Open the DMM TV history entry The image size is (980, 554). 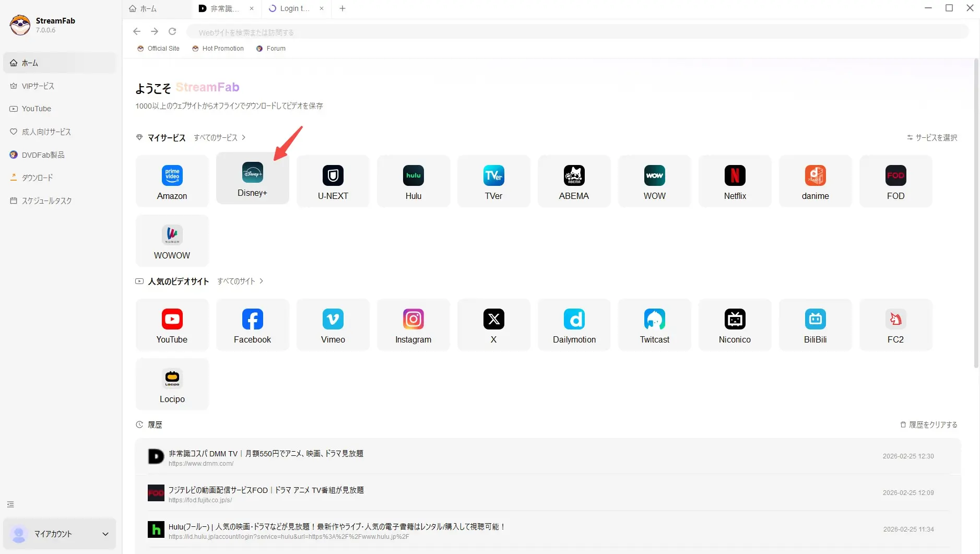click(x=548, y=457)
